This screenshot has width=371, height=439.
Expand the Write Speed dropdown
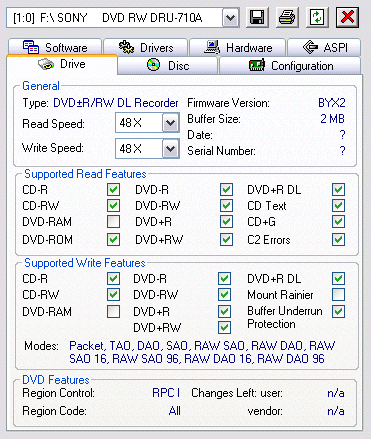point(171,148)
